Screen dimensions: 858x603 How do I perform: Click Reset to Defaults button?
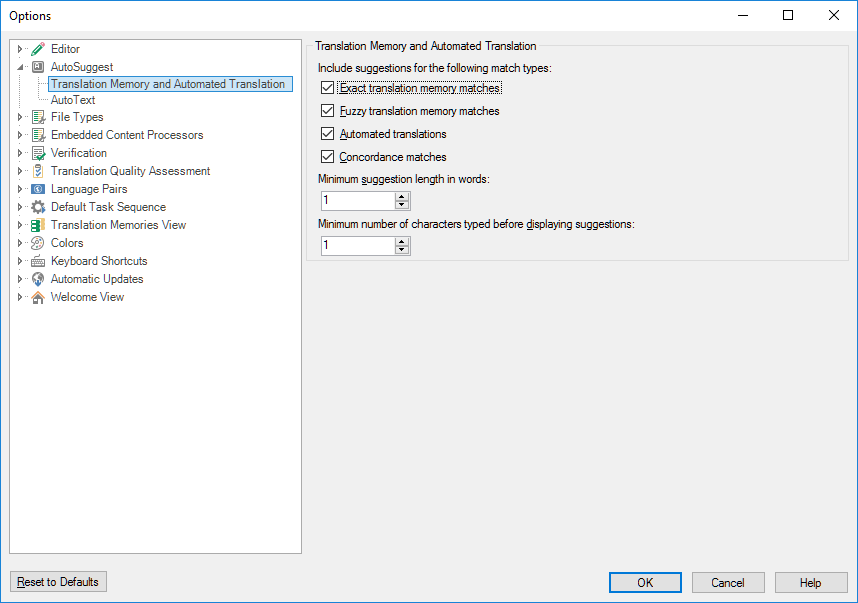pos(58,582)
